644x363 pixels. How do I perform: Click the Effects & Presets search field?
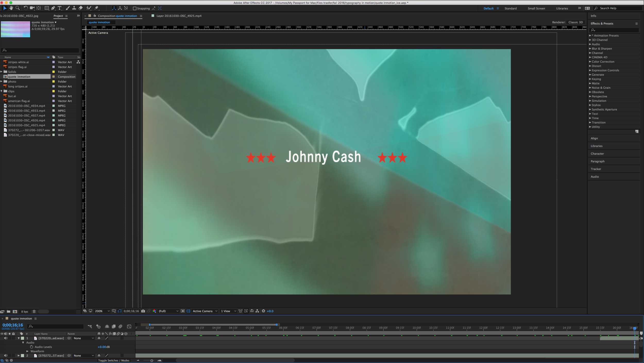click(x=614, y=30)
